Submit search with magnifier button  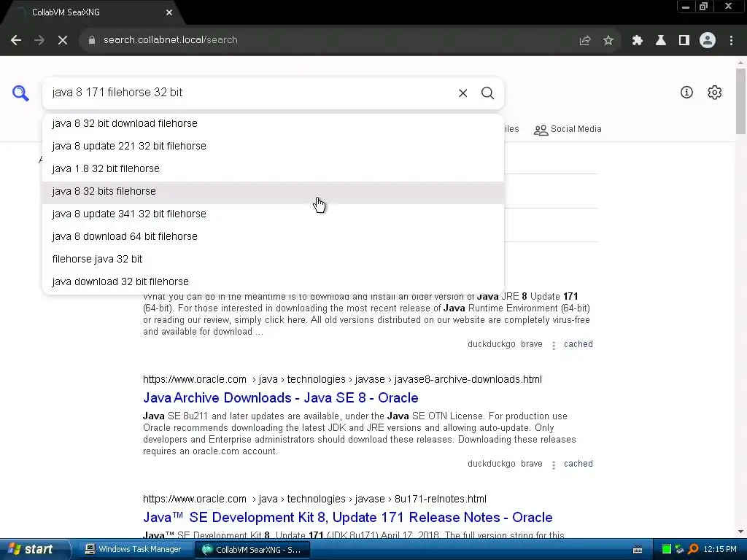tap(488, 93)
